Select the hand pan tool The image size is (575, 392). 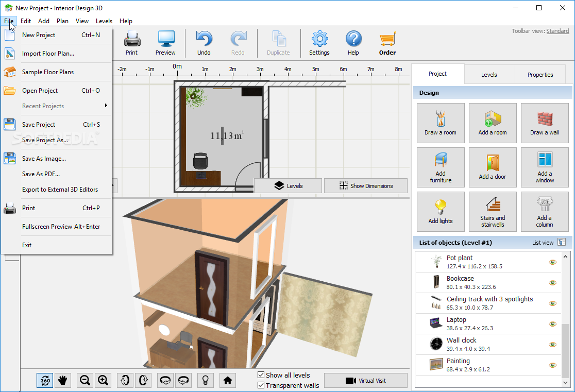point(63,380)
